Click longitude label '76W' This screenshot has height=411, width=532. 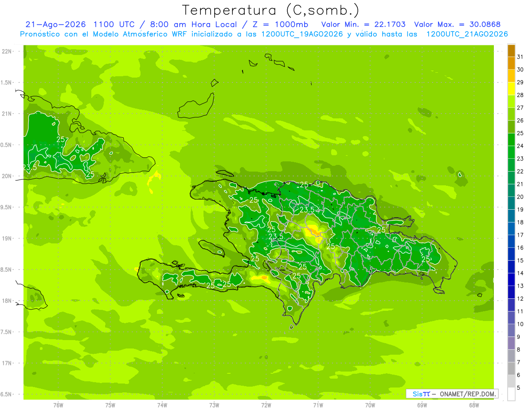(x=58, y=405)
